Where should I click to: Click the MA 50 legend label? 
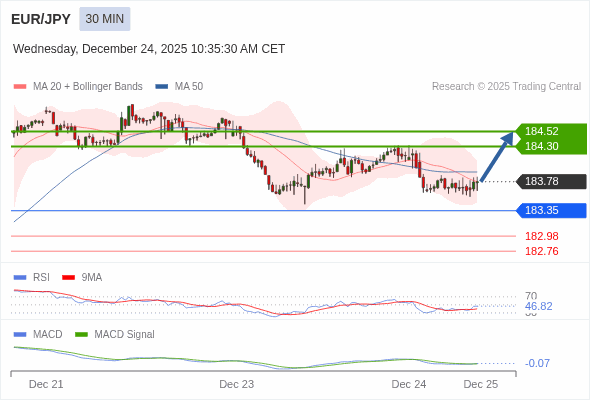189,87
